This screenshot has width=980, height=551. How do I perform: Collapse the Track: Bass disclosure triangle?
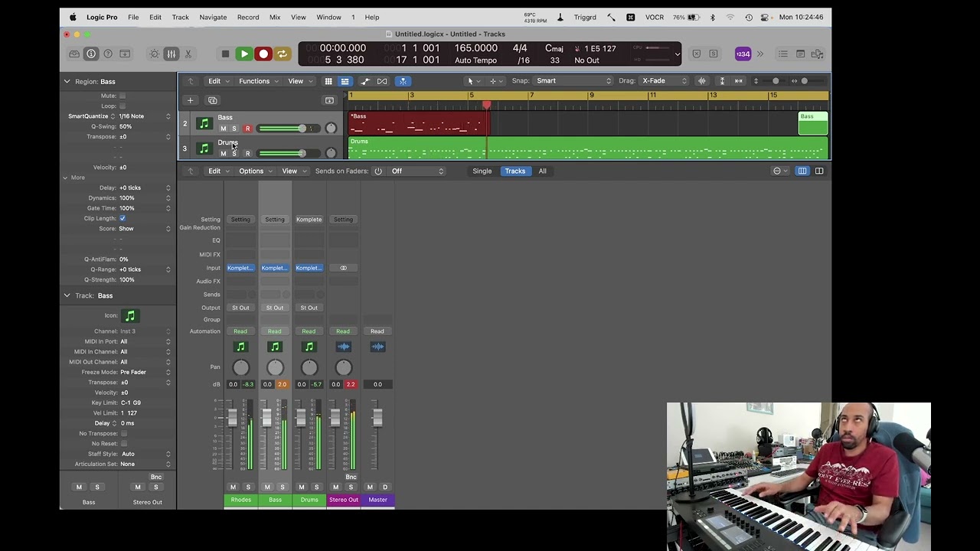tap(67, 295)
